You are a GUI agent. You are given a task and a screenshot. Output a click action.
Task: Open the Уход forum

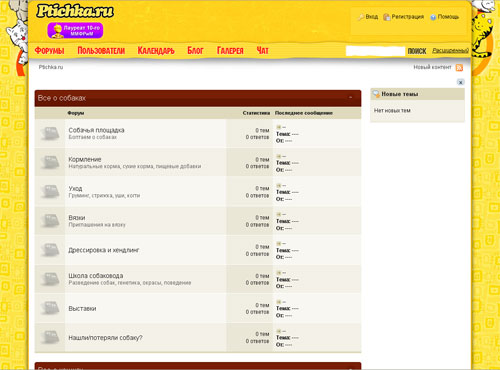(x=75, y=188)
